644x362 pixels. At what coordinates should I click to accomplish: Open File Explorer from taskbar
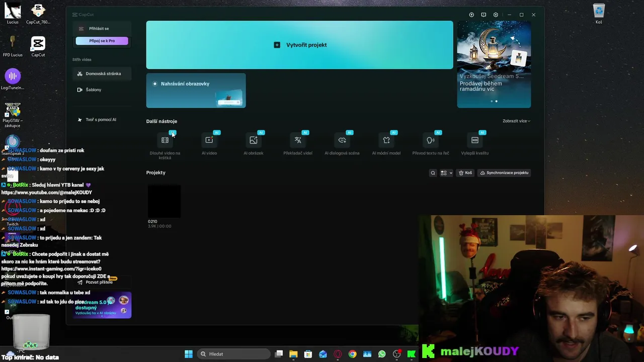point(293,354)
